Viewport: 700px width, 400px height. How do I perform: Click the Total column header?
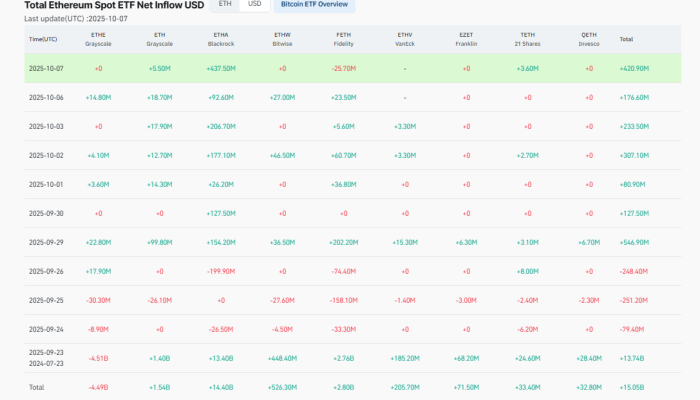[626, 39]
